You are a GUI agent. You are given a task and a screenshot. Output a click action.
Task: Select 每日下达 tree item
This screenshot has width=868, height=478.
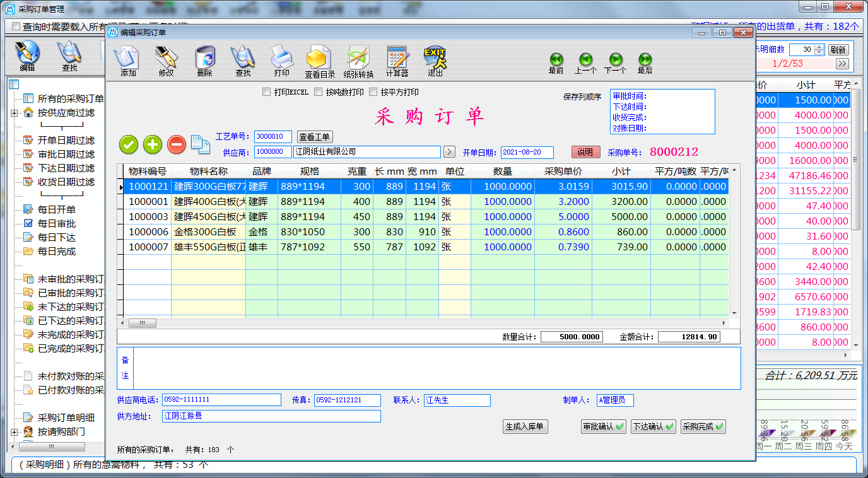coord(56,237)
